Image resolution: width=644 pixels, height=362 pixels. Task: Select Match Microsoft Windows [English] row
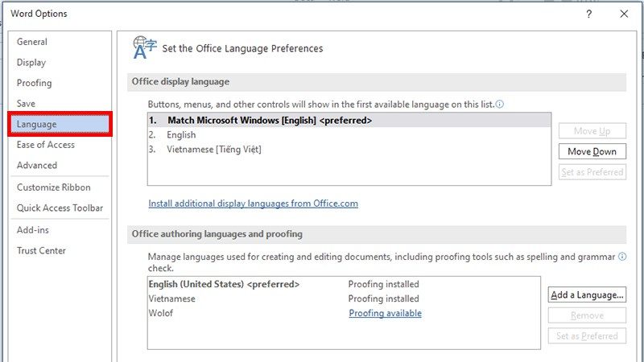tap(349, 120)
